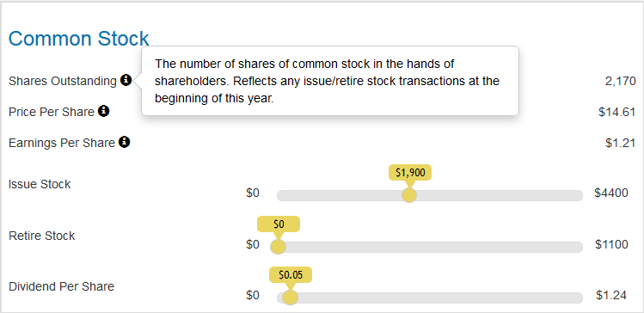
Task: Select the Issue Stock slider handle
Action: pyautogui.click(x=409, y=195)
